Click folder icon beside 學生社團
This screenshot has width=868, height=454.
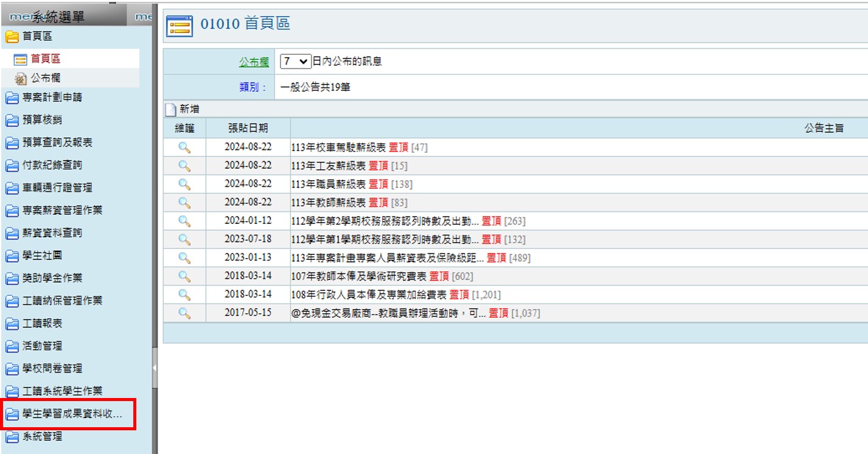(12, 256)
